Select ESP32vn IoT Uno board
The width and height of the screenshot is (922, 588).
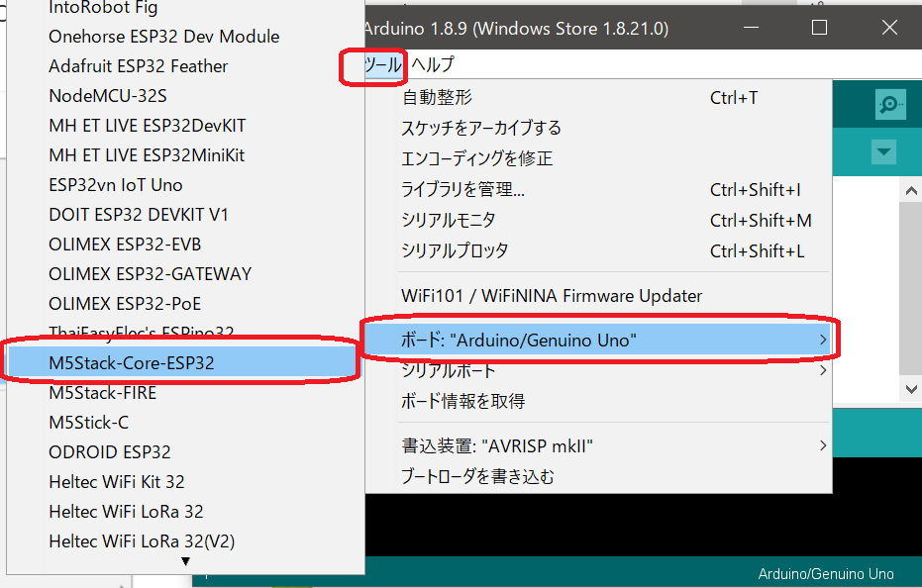[185, 185]
